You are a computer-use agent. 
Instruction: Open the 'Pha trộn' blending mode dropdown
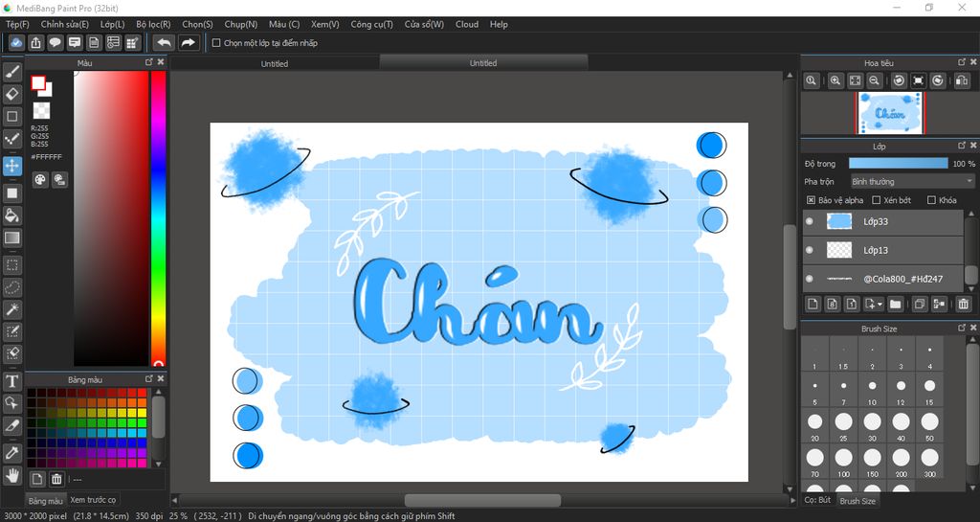[912, 181]
